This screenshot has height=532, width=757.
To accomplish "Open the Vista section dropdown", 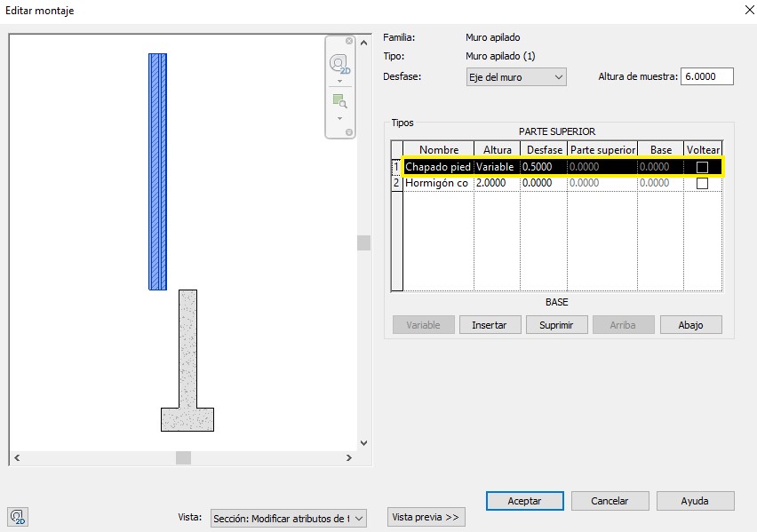I will (x=288, y=519).
